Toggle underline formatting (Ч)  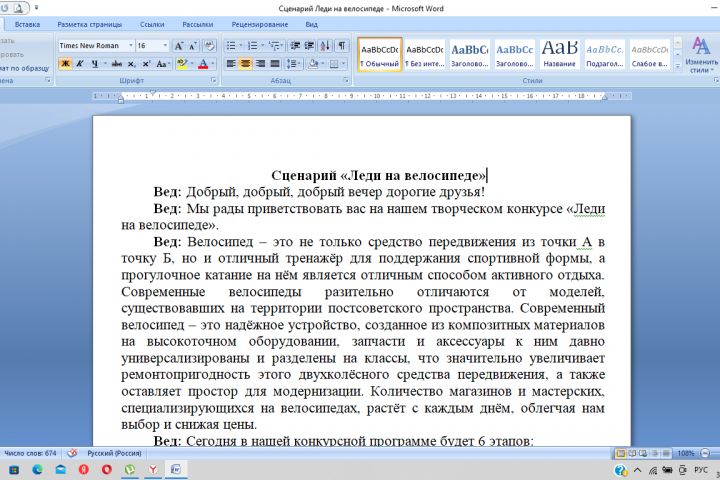coord(94,64)
